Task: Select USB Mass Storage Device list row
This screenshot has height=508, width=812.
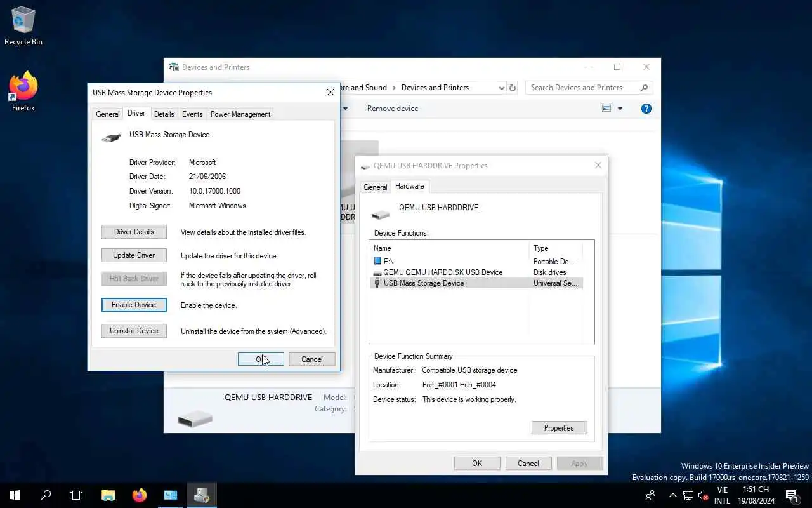Action: [x=476, y=283]
